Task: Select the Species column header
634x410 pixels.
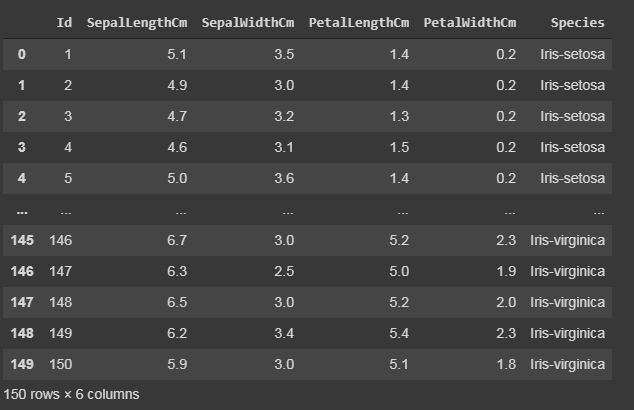Action: [577, 23]
